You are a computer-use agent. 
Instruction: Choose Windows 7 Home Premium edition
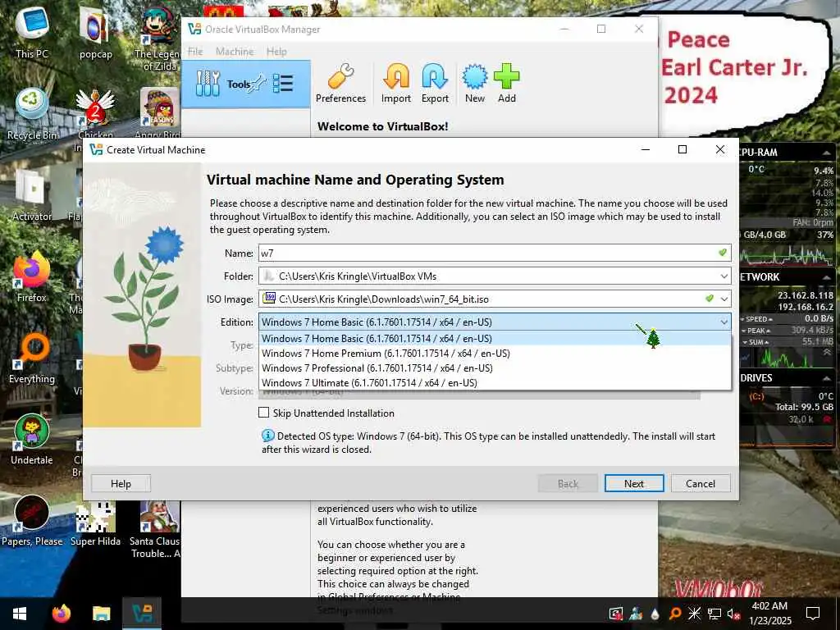pyautogui.click(x=495, y=354)
